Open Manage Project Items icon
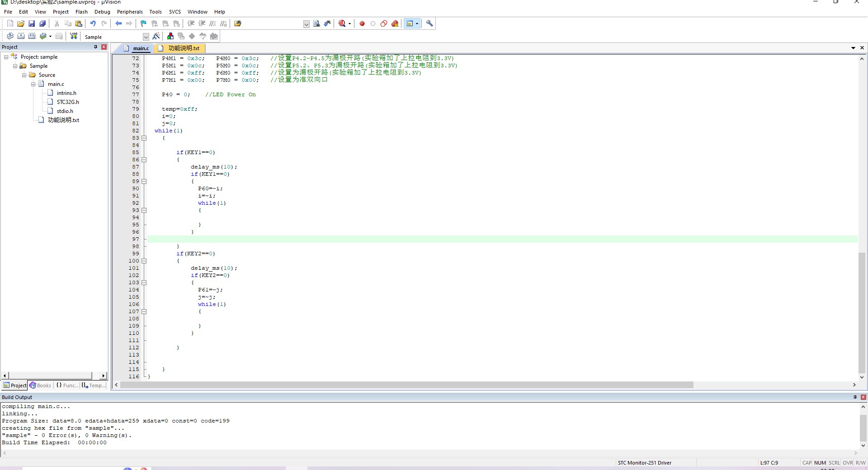This screenshot has width=868, height=470. (170, 36)
